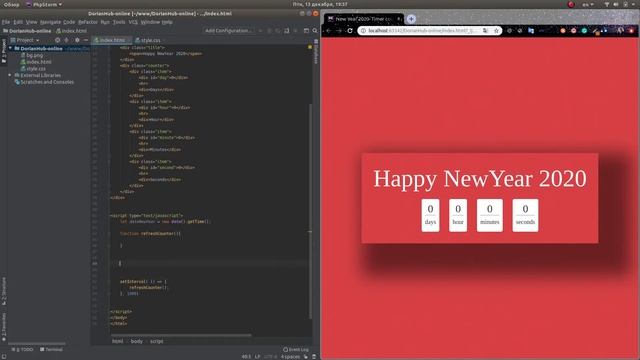Click the tool windows quick access icon bottom-left

3,357
